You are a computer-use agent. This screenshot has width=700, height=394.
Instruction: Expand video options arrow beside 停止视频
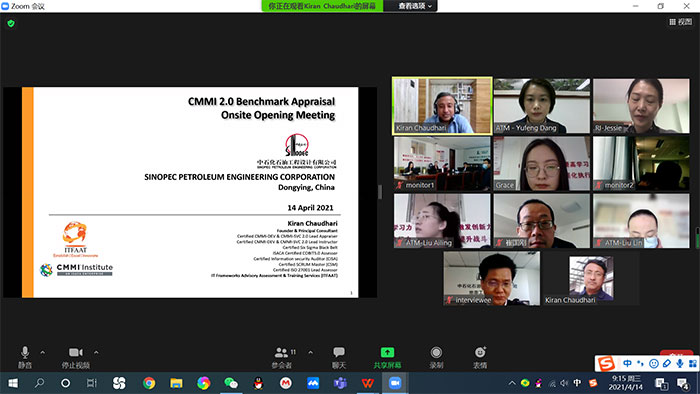96,353
